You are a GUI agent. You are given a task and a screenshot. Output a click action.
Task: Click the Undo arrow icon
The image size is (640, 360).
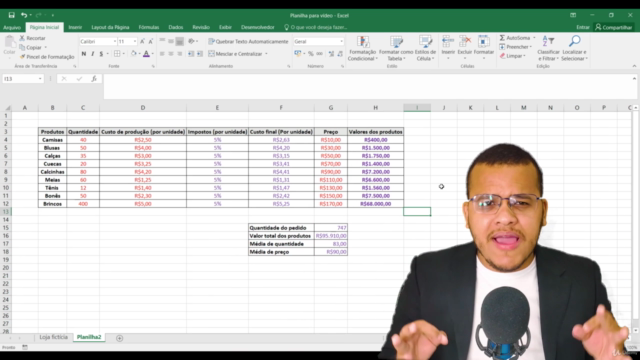pos(24,15)
